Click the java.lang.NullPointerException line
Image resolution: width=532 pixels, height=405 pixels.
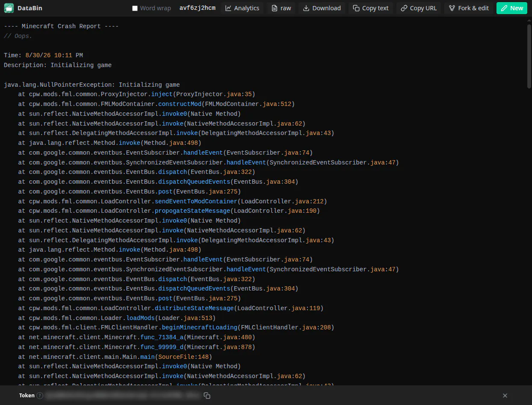92,85
